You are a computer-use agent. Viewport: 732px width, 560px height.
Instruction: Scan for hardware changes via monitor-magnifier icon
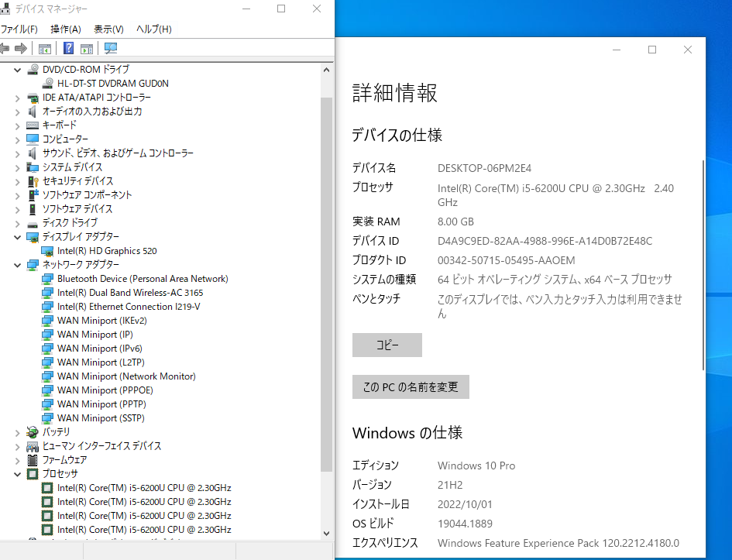111,48
